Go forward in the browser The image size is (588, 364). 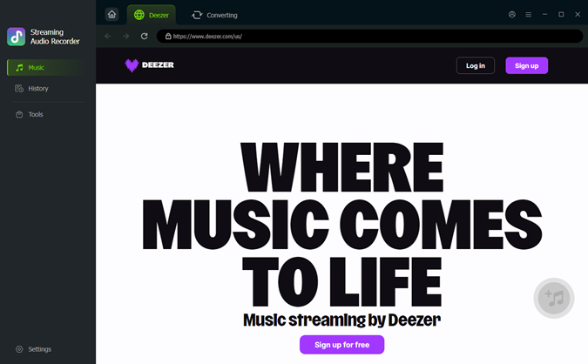[x=126, y=36]
